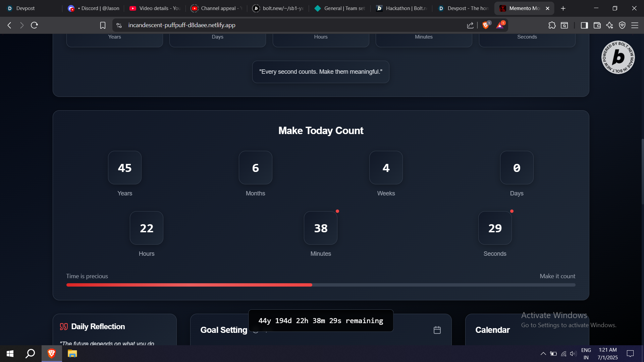Image resolution: width=644 pixels, height=362 pixels.
Task: Click the Brave VPN shield icon
Action: coord(622,25)
